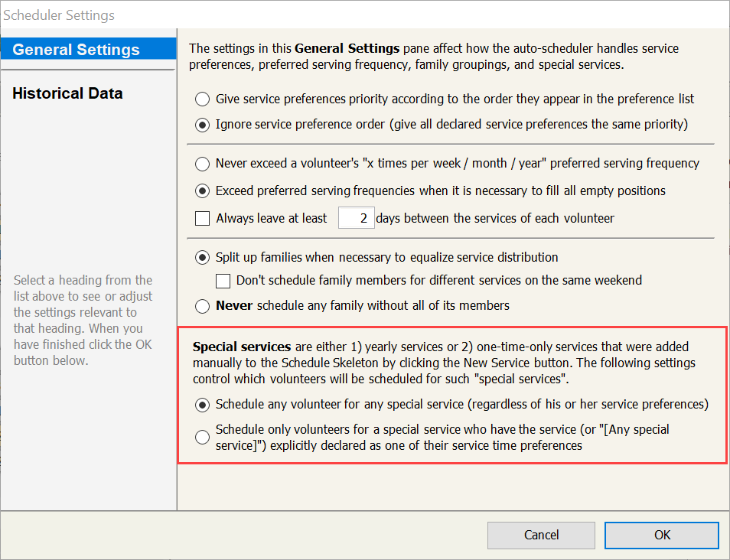
Task: Choose "Never schedule any family without all members"
Action: tap(202, 306)
